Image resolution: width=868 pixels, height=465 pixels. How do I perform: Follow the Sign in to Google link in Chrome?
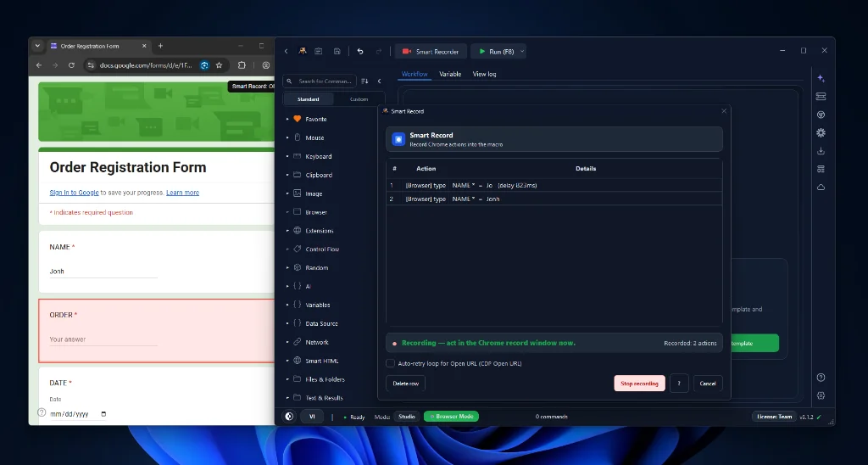tap(75, 193)
